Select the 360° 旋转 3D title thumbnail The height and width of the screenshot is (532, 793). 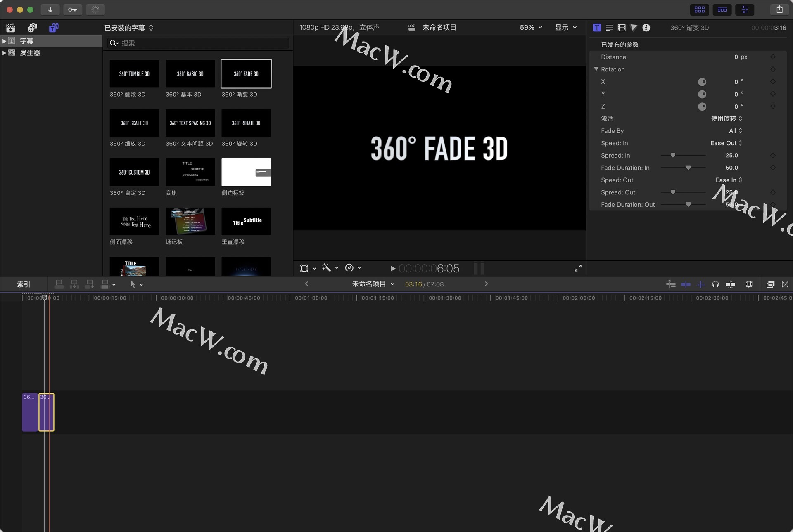point(246,123)
